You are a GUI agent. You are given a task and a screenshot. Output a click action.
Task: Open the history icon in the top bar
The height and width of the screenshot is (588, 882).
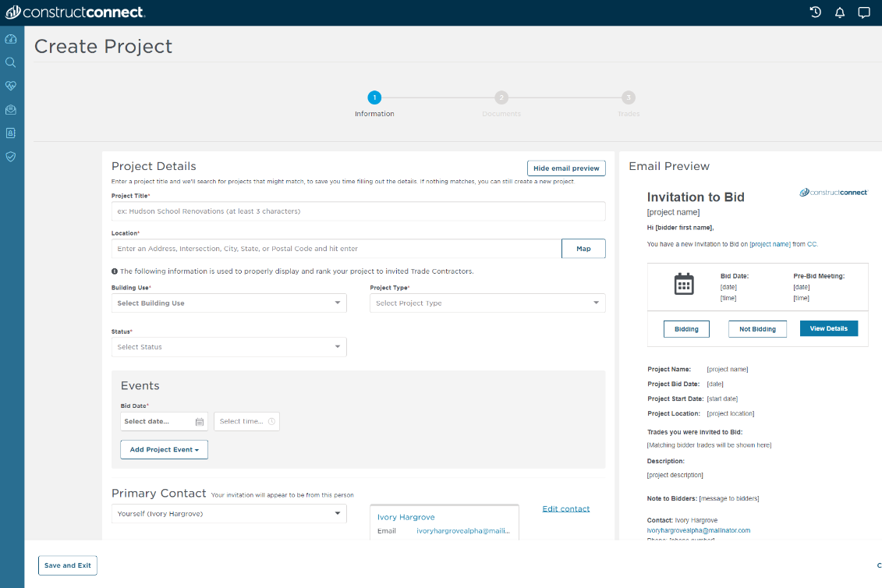[x=815, y=12]
